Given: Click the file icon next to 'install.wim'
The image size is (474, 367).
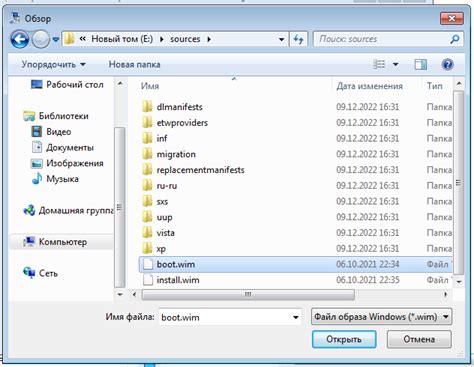Looking at the screenshot, I should (x=147, y=280).
